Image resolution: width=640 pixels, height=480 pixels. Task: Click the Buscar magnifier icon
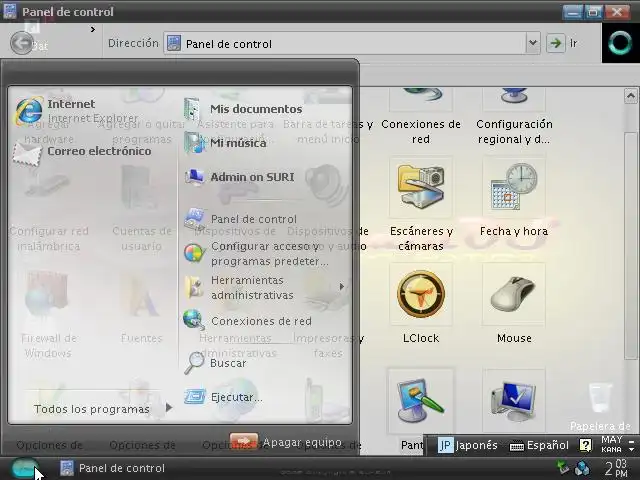[x=194, y=362]
